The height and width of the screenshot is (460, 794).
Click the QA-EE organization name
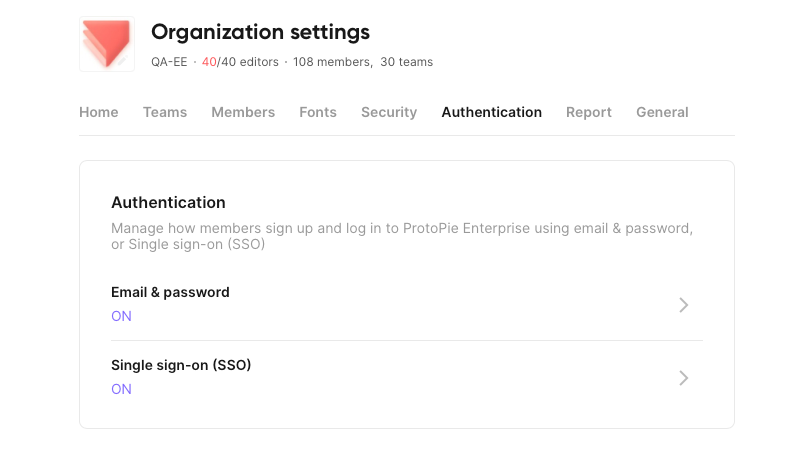pyautogui.click(x=169, y=62)
